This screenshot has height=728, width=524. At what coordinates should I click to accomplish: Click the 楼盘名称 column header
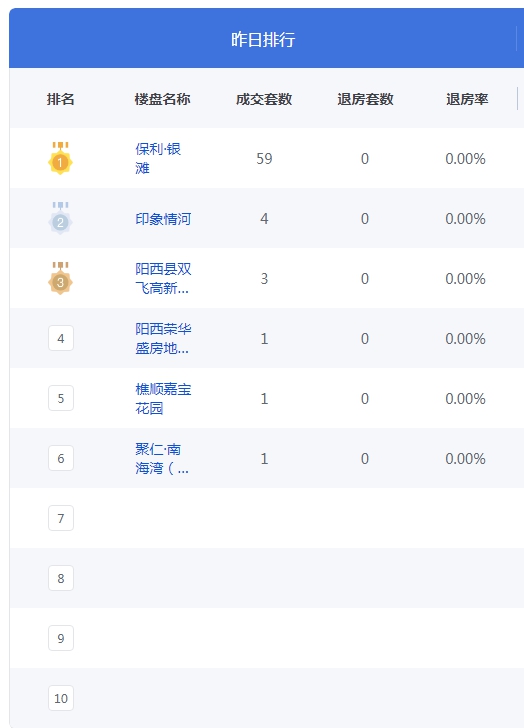[x=162, y=99]
